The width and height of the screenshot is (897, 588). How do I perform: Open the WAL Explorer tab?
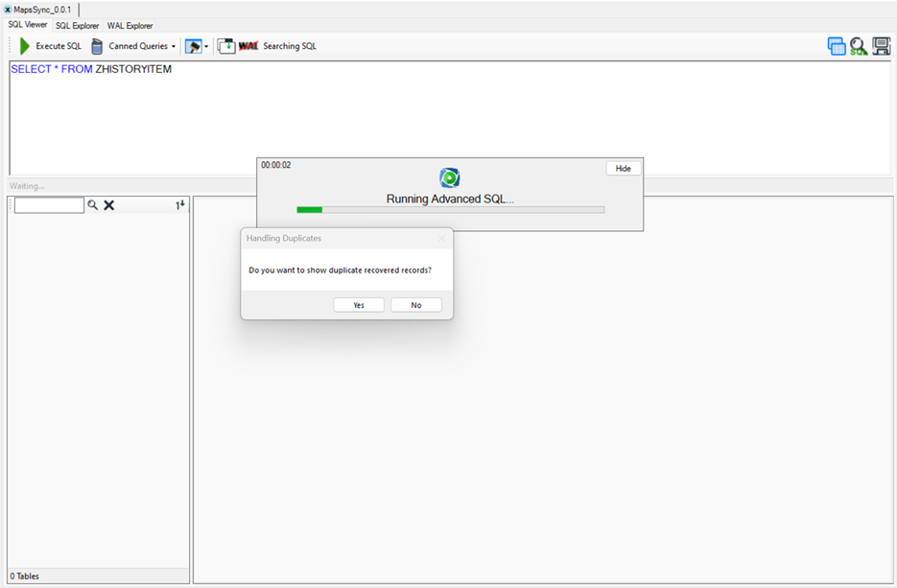(130, 26)
